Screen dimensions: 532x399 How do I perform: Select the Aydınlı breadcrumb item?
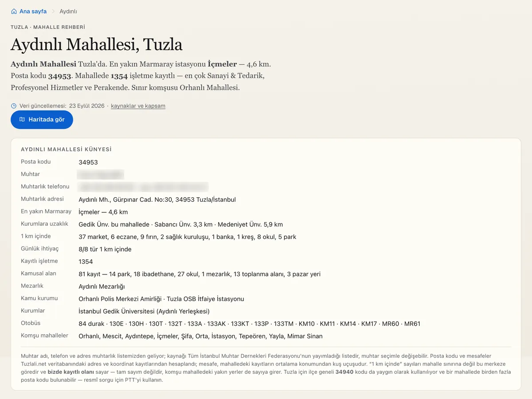click(x=68, y=12)
